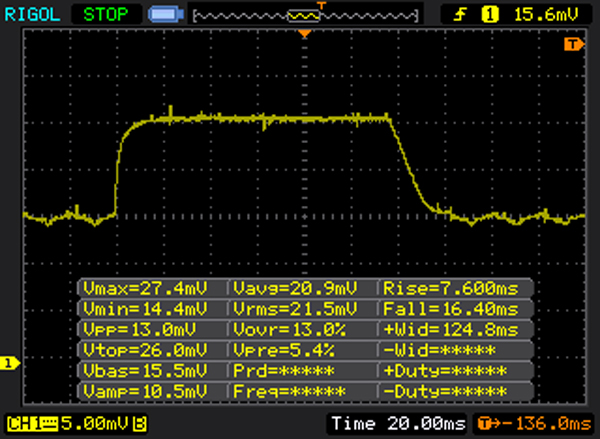Select the Rise=7.600ms measurement
The width and height of the screenshot is (600, 439).
point(451,288)
